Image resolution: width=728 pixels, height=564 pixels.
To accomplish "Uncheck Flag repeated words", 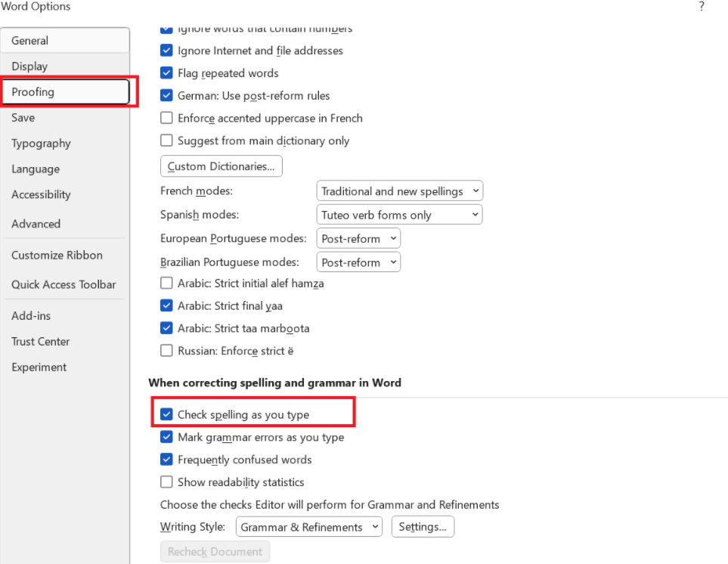I will (x=166, y=73).
